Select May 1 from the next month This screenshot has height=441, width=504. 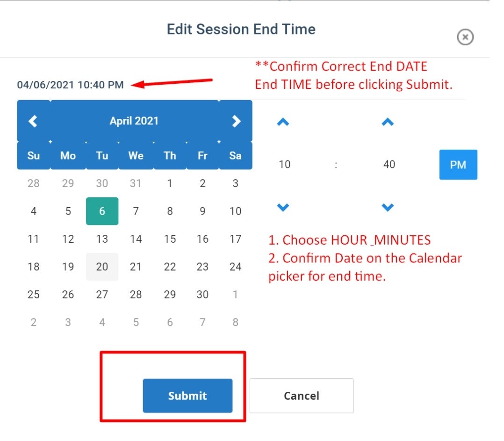pos(235,295)
